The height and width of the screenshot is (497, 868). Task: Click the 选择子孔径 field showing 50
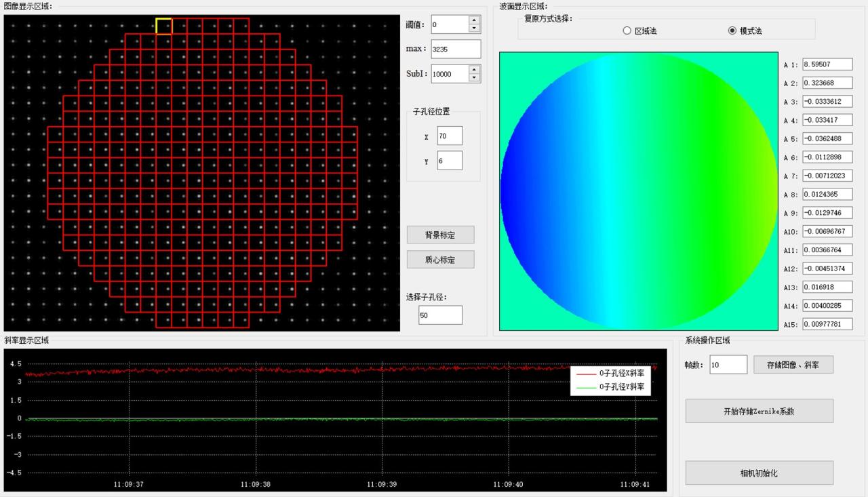click(440, 315)
